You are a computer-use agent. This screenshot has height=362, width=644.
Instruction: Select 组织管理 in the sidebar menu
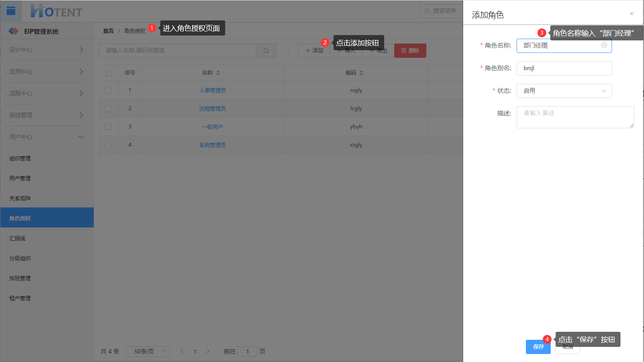[x=20, y=158]
